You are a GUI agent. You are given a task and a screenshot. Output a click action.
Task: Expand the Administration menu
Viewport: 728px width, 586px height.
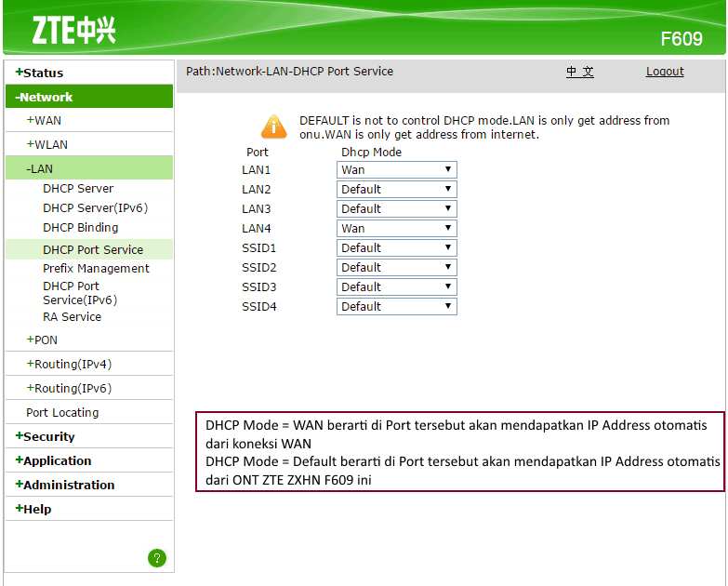[65, 485]
